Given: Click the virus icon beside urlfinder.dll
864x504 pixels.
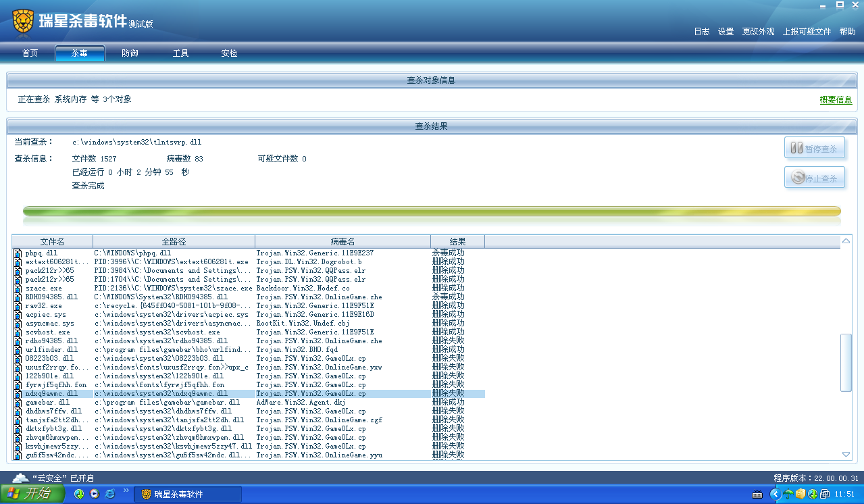Looking at the screenshot, I should click(x=18, y=349).
